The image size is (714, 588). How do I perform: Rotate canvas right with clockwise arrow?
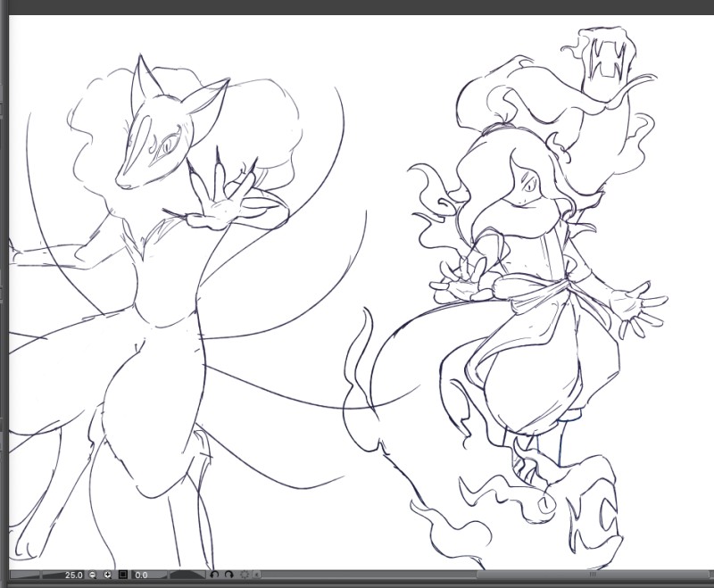229,575
